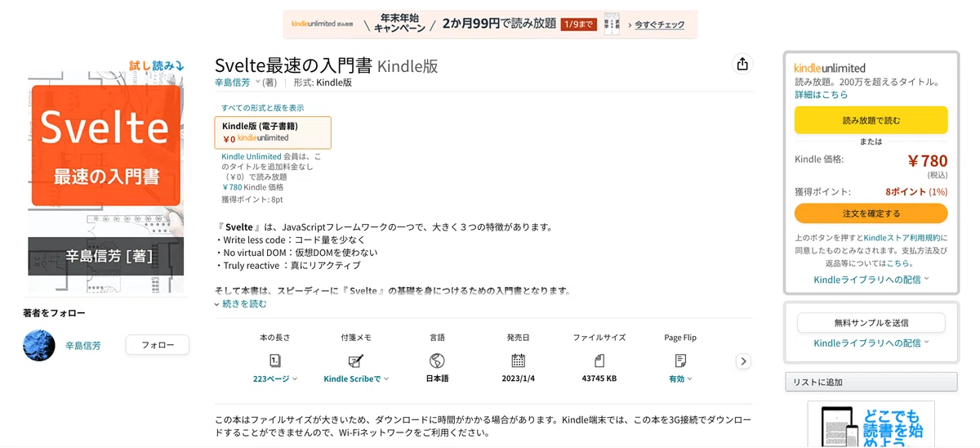Click the Page Flip icon

[x=680, y=361]
